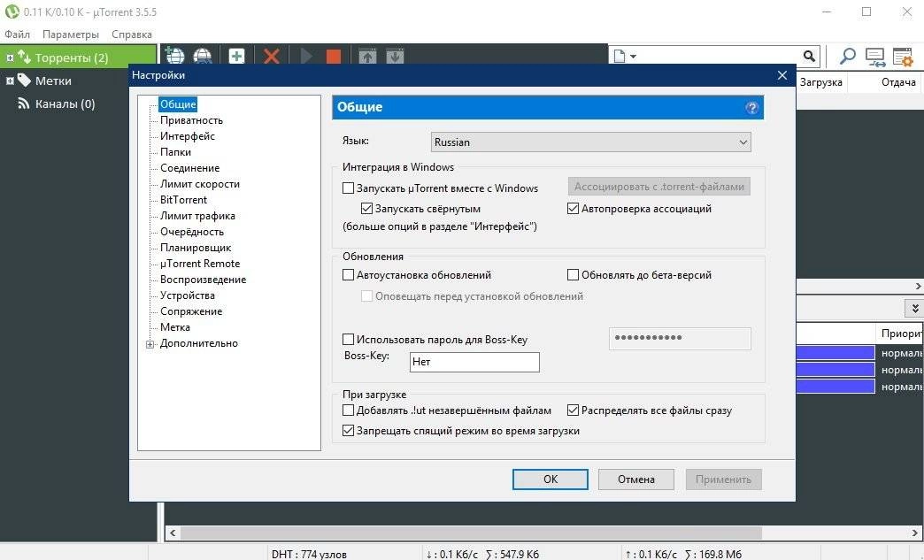Viewport: 924px width, 560px height.
Task: Select Сопряжение in settings tree
Action: tap(191, 311)
